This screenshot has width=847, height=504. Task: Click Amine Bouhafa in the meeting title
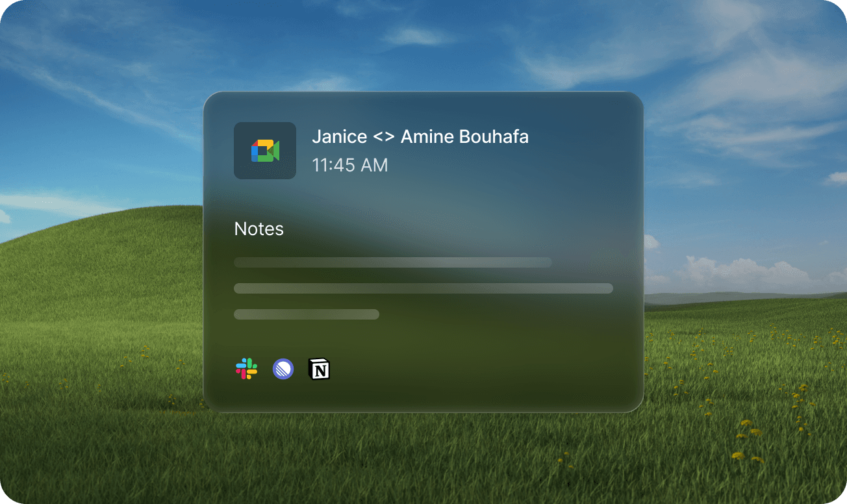point(464,137)
